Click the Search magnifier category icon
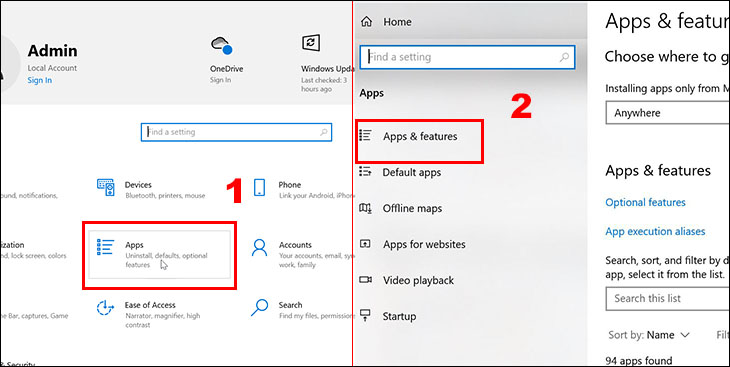730x367 pixels. 259,307
